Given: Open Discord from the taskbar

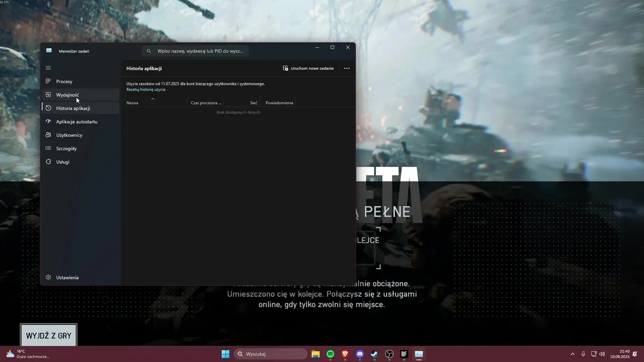Looking at the screenshot, I should pos(360,354).
